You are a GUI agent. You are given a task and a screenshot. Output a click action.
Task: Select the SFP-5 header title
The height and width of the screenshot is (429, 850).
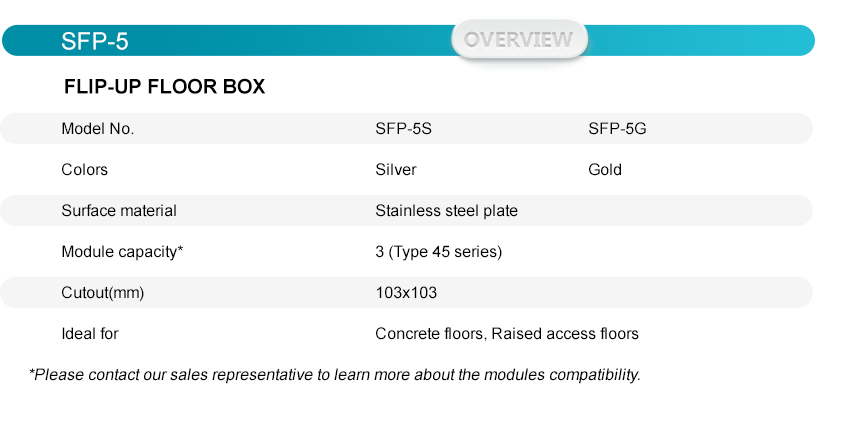(x=94, y=41)
